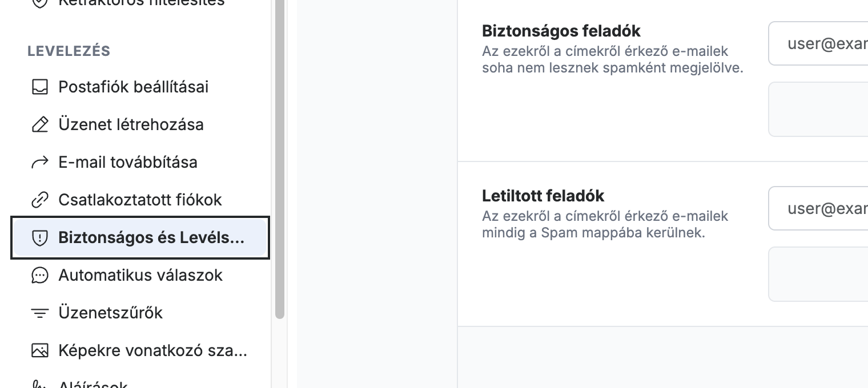Click the shield icon of Biztonságos és Levéls...
The image size is (868, 388).
coord(39,237)
